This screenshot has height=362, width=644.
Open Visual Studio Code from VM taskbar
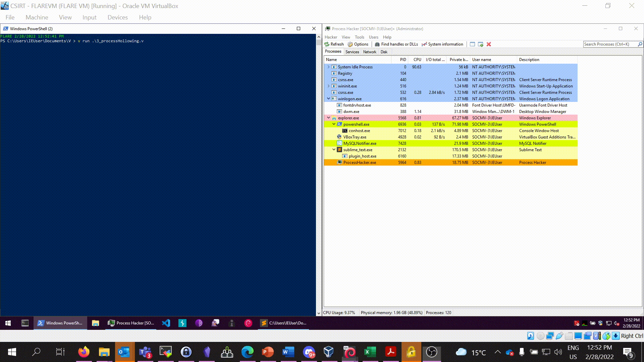(166, 323)
